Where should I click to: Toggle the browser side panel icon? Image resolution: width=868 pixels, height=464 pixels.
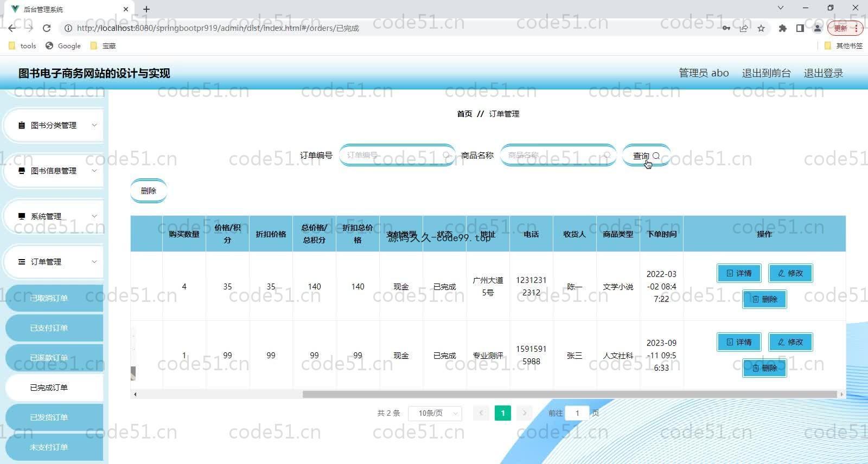click(800, 28)
